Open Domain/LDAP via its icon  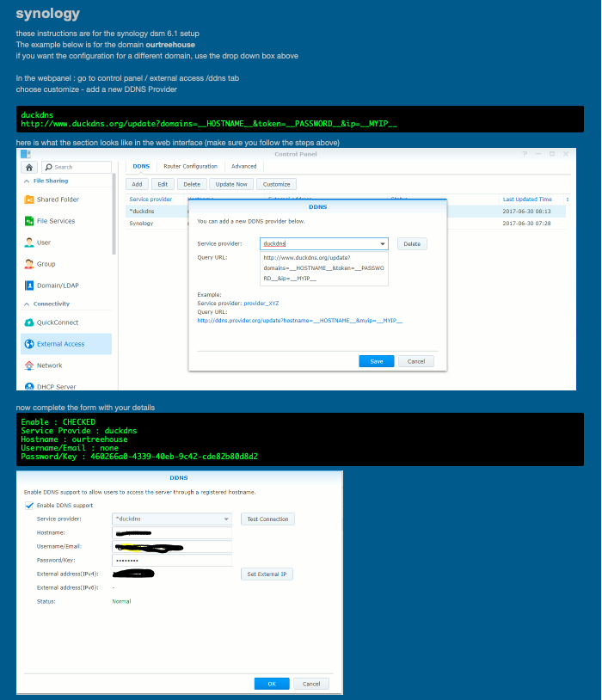point(28,286)
